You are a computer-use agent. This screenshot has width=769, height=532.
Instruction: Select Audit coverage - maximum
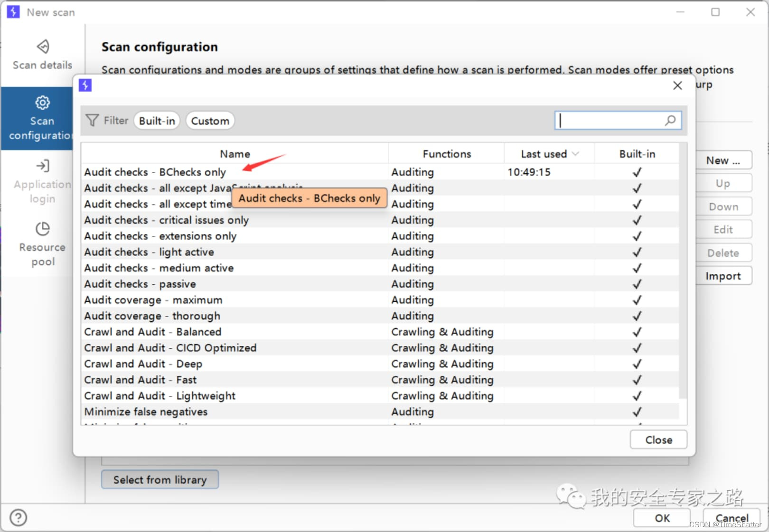(x=380, y=300)
